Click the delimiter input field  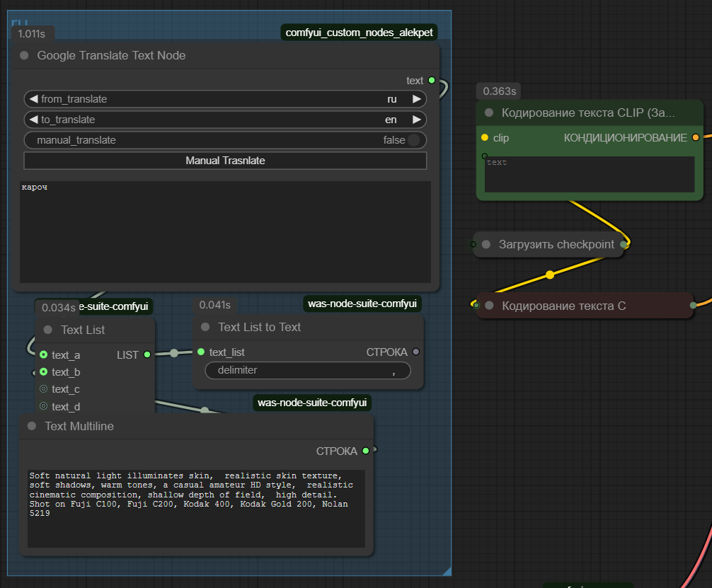pyautogui.click(x=307, y=370)
